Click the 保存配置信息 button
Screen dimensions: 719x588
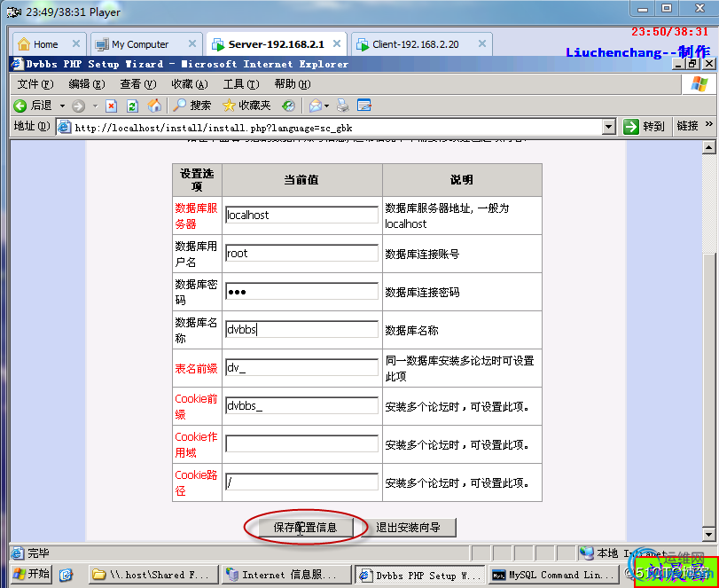pyautogui.click(x=306, y=528)
